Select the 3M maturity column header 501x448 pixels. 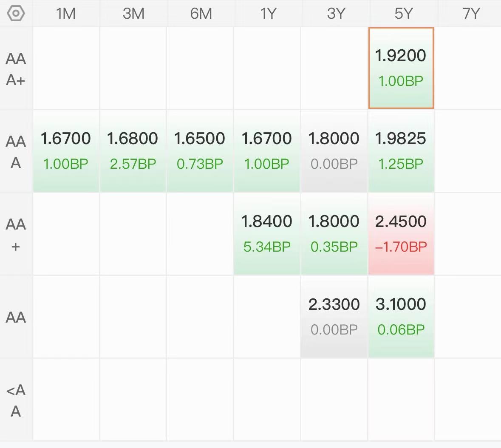pos(133,14)
